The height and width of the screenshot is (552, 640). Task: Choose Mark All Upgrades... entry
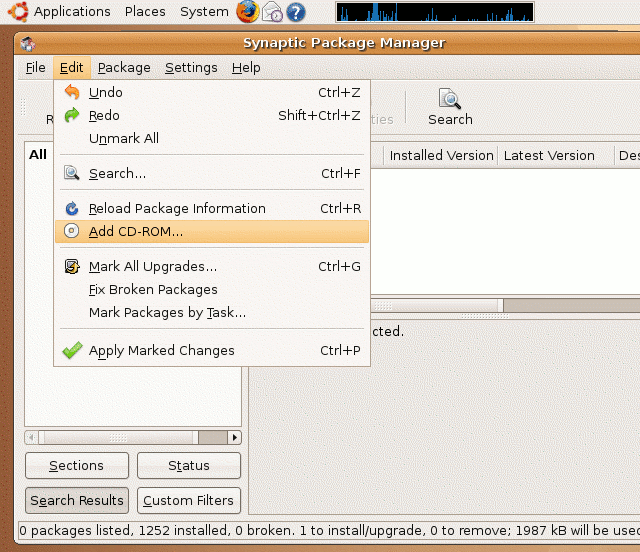tap(212, 266)
